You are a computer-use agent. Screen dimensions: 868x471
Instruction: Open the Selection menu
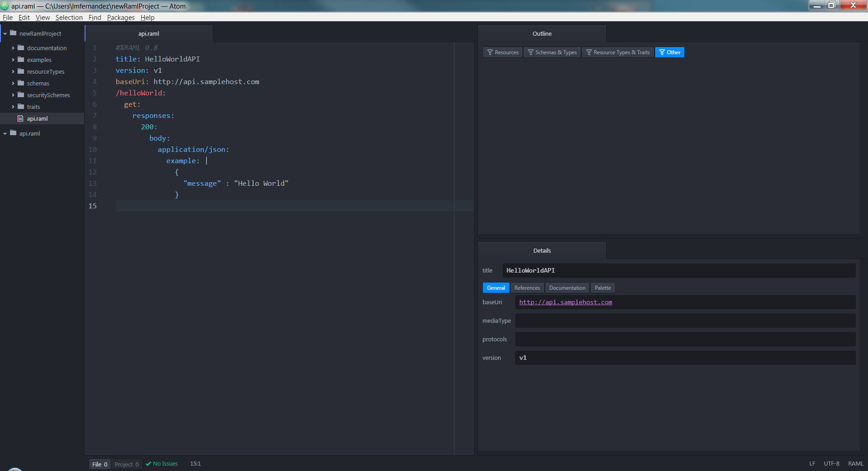[x=69, y=17]
